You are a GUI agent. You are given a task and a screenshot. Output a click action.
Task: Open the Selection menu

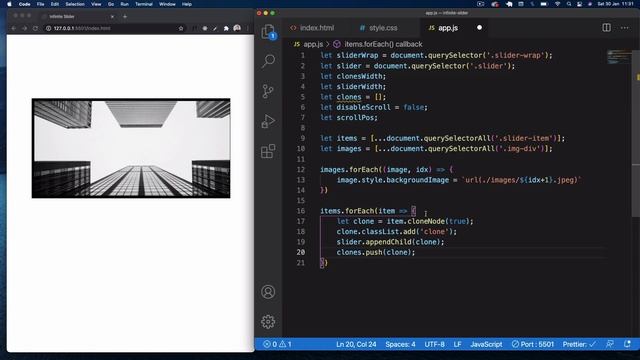(75, 4)
